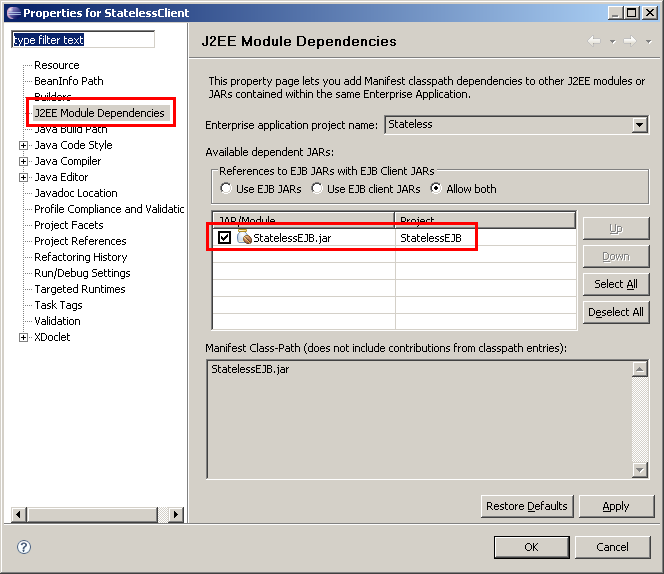Open the Enterprise application project name dropdown

pos(639,125)
